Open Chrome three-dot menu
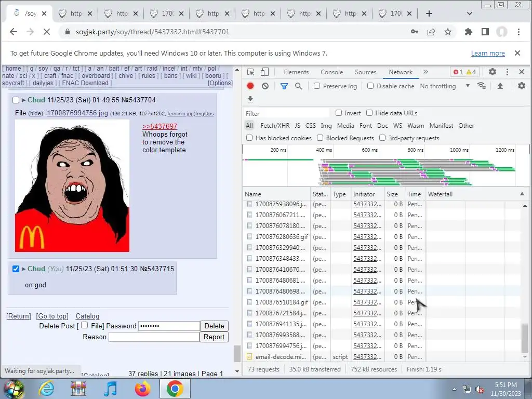The image size is (532, 399). tap(518, 32)
